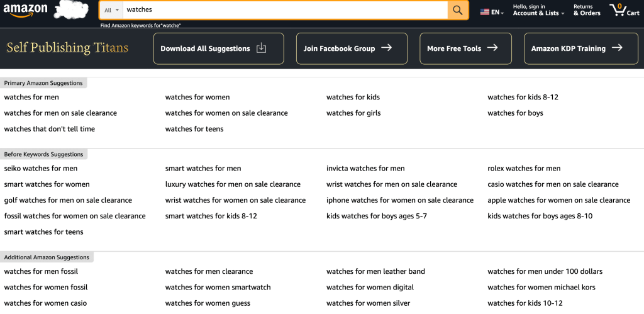Click "iphone watches for women on sale clearance"
This screenshot has width=644, height=314.
coord(400,201)
